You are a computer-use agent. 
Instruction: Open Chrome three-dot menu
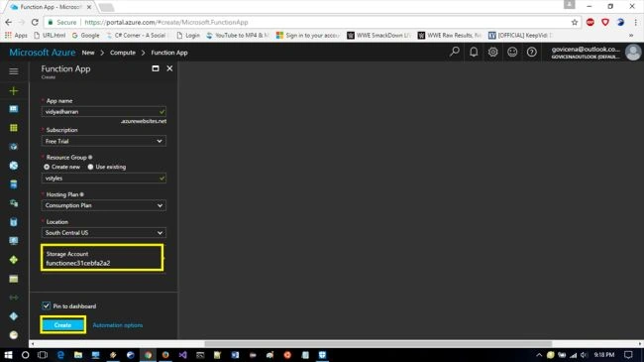pyautogui.click(x=635, y=22)
